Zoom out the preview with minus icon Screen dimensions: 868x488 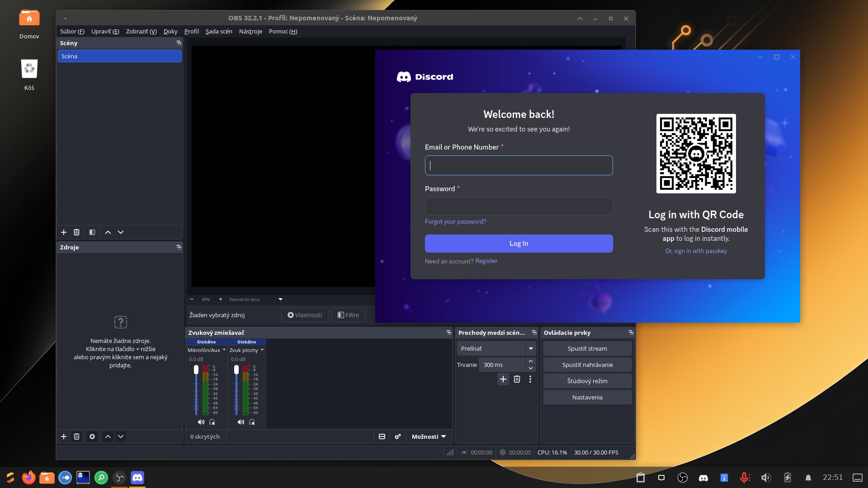192,299
